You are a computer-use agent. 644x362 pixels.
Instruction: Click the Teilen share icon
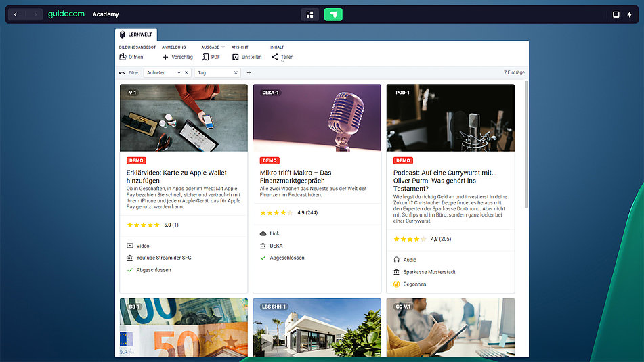(x=275, y=57)
